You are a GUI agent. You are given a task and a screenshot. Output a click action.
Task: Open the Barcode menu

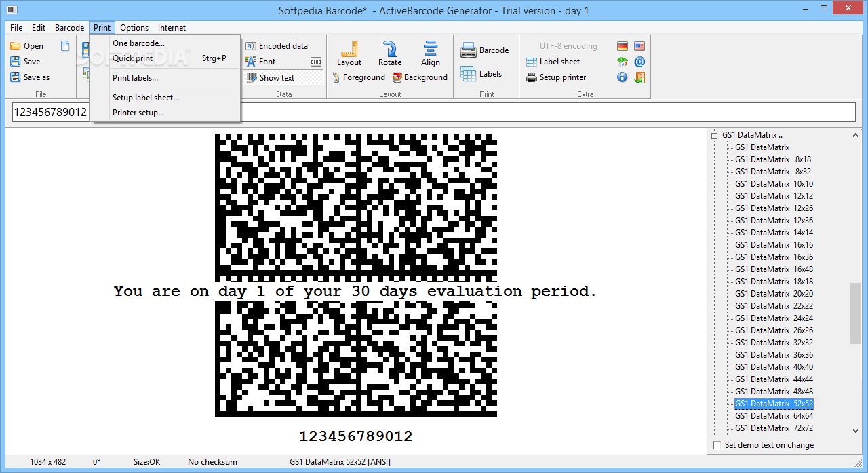[70, 28]
